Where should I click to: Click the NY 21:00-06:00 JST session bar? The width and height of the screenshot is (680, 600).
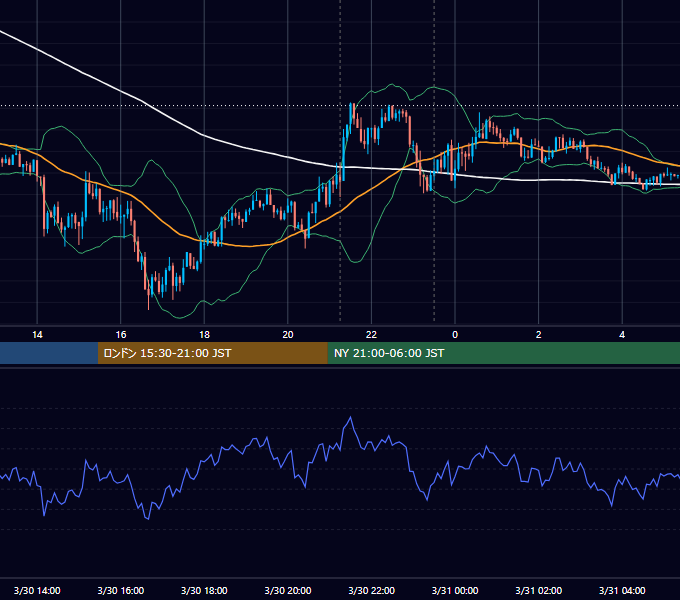(503, 353)
